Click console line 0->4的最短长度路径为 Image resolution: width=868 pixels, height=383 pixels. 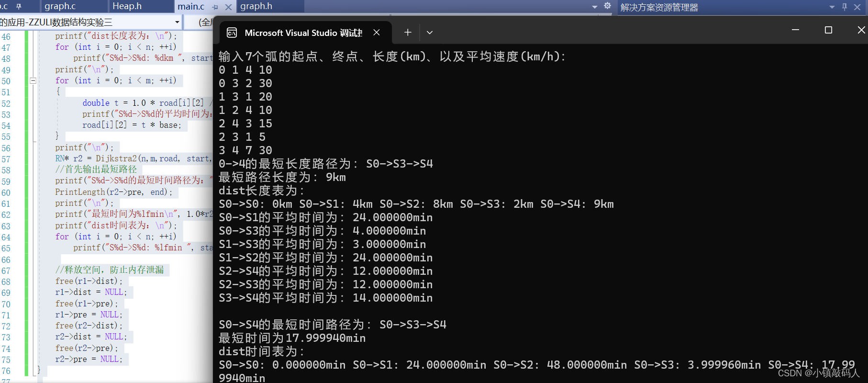[x=326, y=164]
